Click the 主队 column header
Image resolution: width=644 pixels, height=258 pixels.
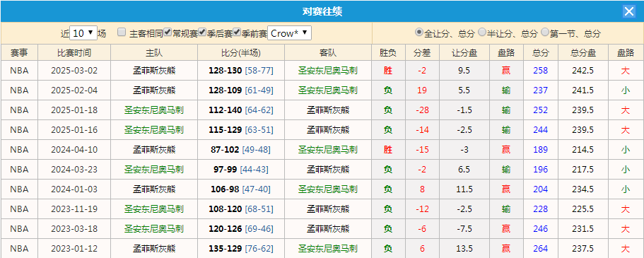[x=154, y=52]
